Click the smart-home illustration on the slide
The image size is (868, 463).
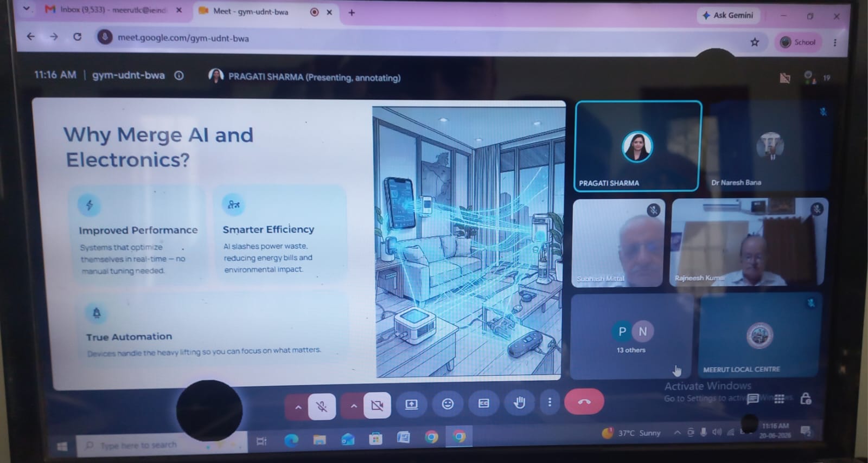tap(468, 241)
